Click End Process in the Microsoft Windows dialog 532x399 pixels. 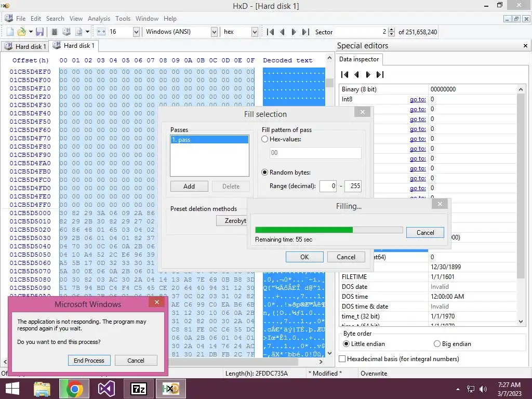coord(89,361)
